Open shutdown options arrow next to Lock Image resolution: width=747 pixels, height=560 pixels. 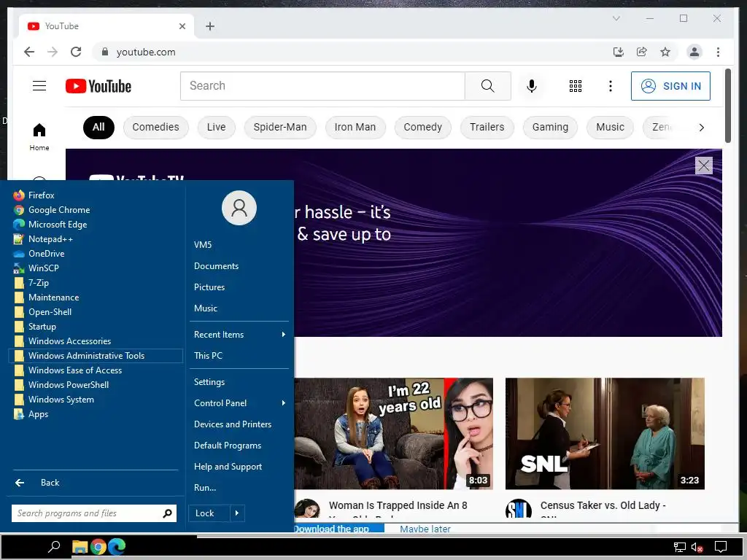click(x=237, y=513)
